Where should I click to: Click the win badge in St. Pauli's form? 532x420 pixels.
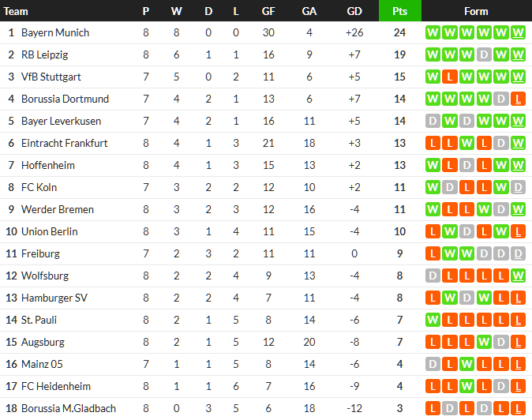(x=432, y=320)
